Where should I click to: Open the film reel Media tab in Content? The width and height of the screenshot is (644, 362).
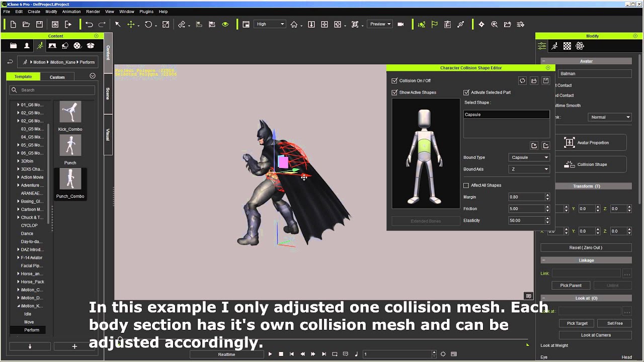click(77, 46)
